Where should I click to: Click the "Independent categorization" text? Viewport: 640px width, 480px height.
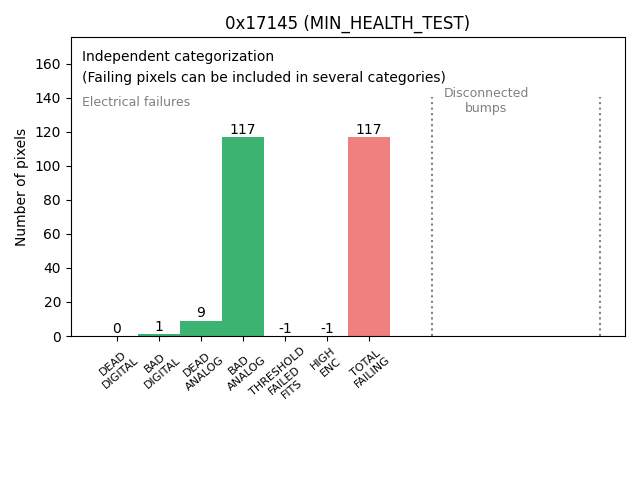[x=178, y=56]
